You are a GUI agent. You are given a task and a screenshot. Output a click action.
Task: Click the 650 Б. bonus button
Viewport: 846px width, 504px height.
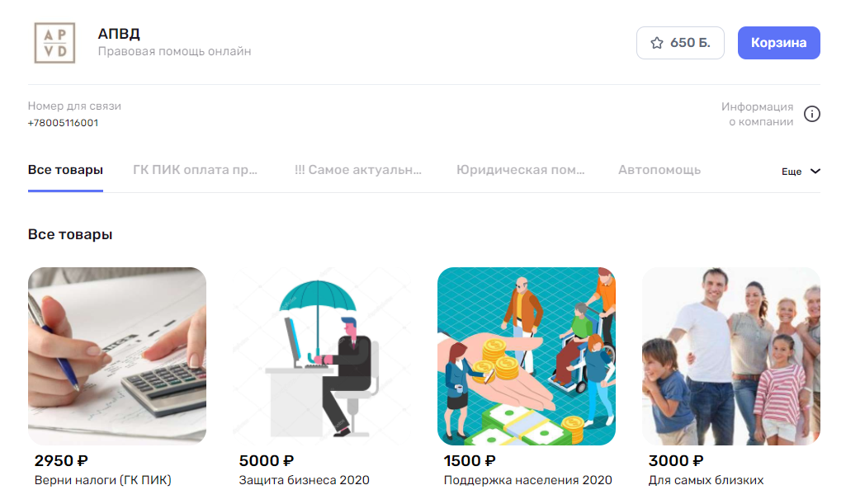tap(680, 43)
